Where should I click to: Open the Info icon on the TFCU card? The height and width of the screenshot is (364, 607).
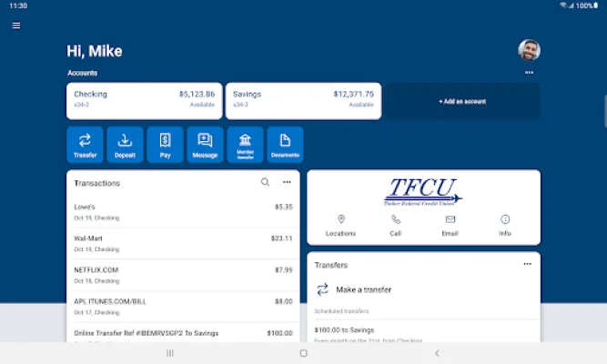tap(505, 225)
